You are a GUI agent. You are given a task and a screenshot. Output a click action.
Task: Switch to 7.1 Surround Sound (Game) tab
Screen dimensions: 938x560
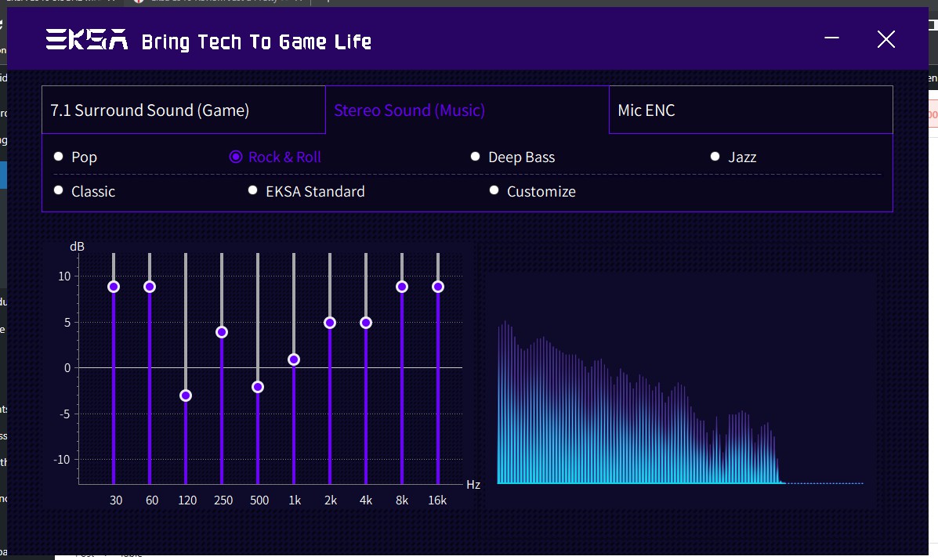pos(183,110)
